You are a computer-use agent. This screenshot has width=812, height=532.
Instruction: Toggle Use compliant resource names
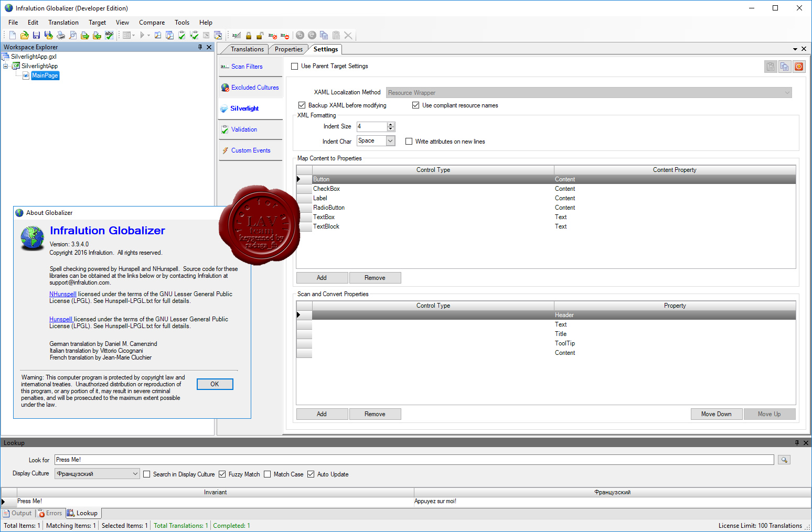tap(416, 105)
